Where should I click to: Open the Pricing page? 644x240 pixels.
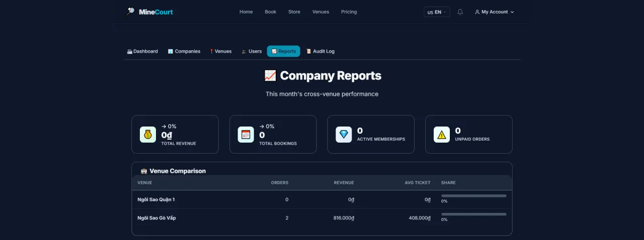click(349, 12)
